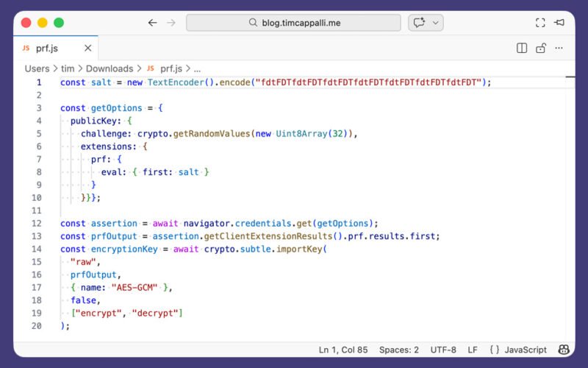
Task: Click the lock icon in editor toolbar
Action: pos(541,49)
